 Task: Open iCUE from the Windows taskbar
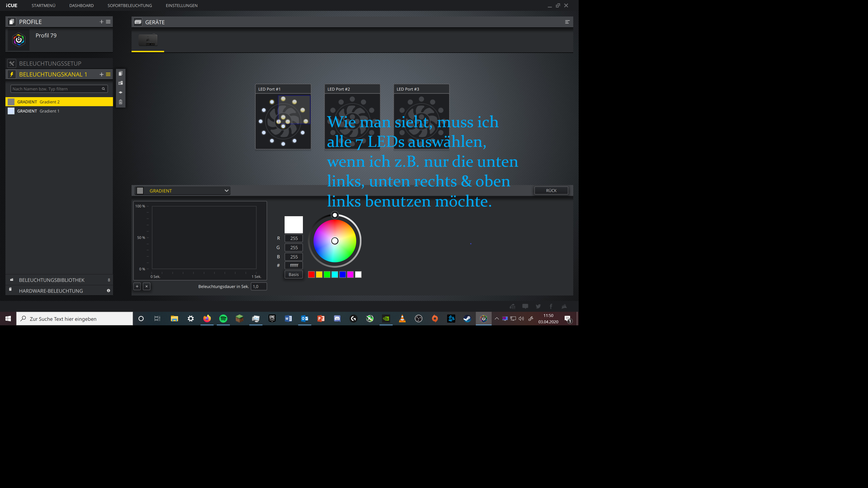tap(484, 319)
